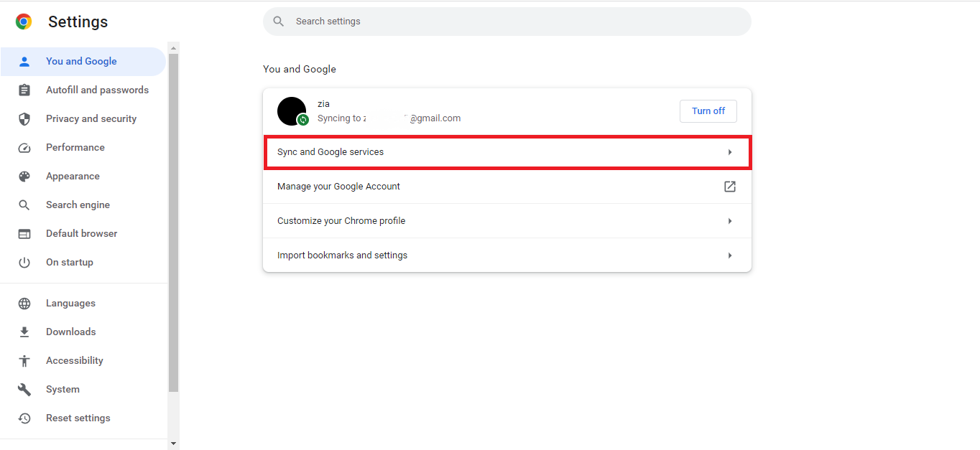Click the sidebar scroll down arrow
Screen dimensions: 980x450
173,444
